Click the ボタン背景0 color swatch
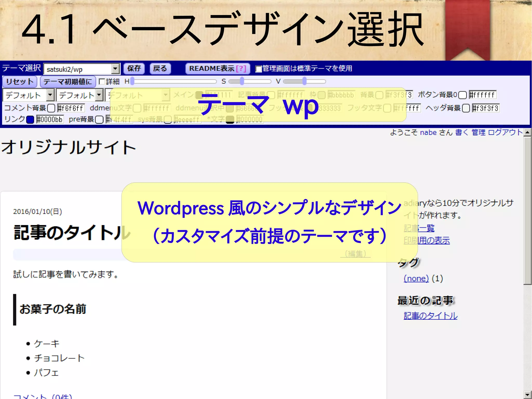 462,95
